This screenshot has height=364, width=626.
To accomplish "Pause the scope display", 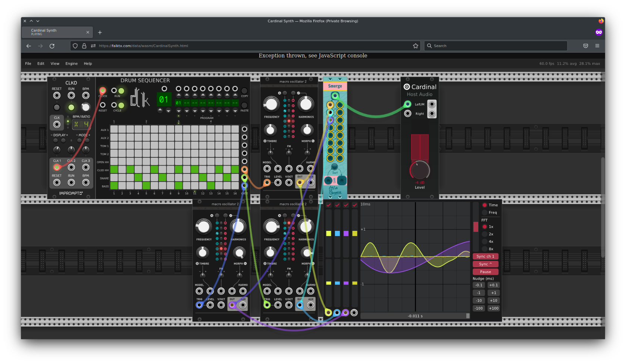I will coord(485,272).
